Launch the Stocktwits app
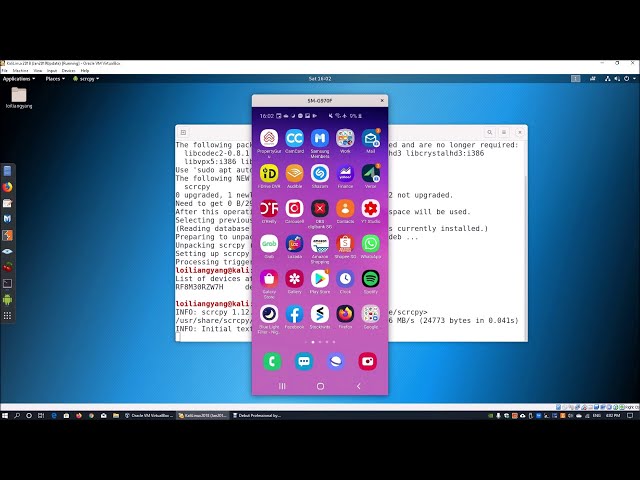Viewport: 640px width, 480px height. click(x=320, y=314)
